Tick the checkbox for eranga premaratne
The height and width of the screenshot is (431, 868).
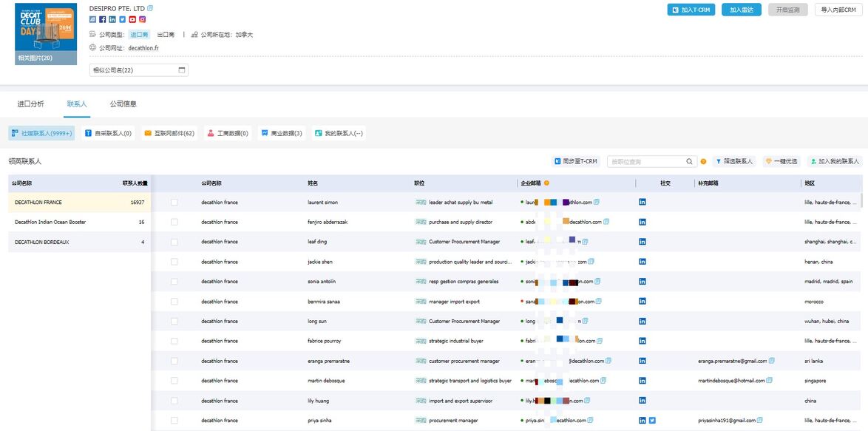coord(174,361)
